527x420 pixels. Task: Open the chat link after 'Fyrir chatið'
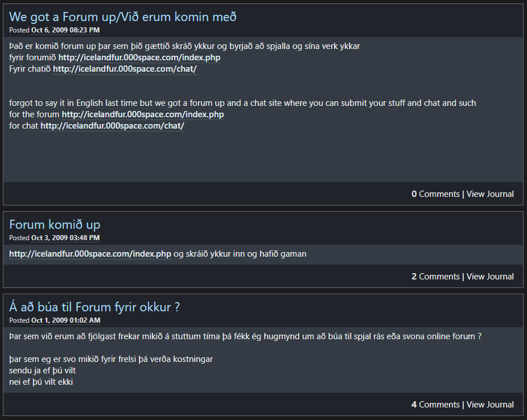click(125, 69)
